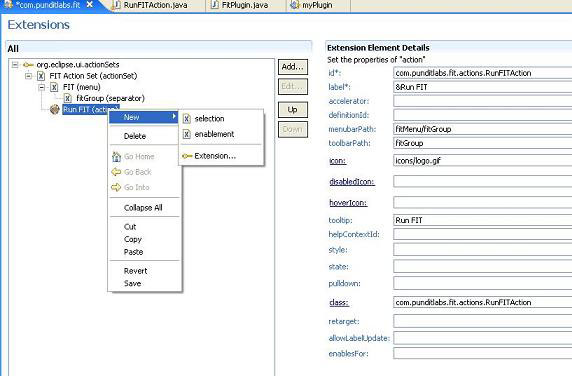Click the id field with com.punditlabs.fit.actions.RunFITAction

[x=482, y=73]
